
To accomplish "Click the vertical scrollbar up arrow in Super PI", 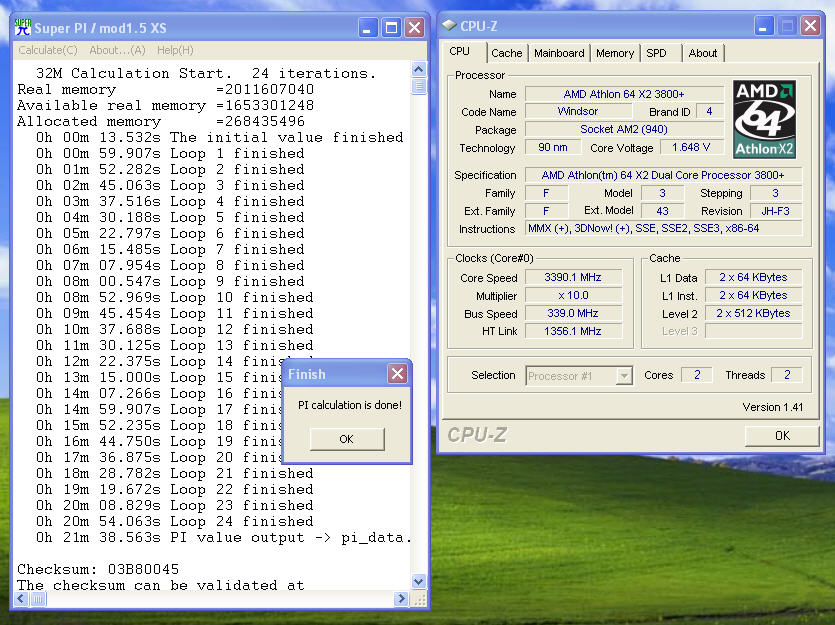I will click(419, 70).
